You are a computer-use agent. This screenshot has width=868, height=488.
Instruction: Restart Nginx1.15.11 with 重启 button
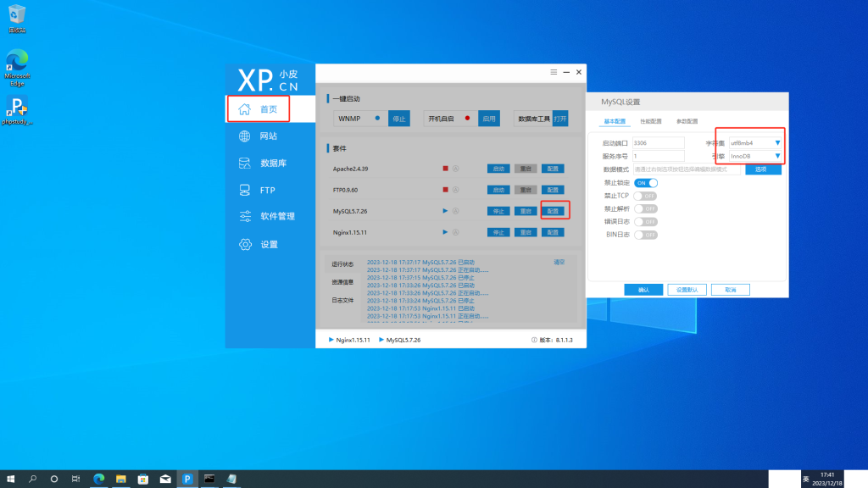coord(526,232)
